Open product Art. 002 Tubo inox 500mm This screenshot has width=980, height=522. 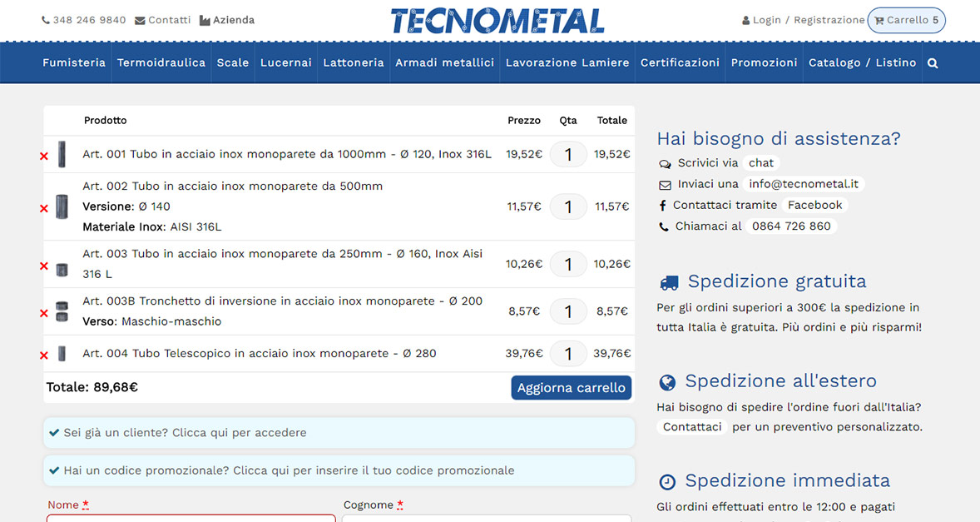(x=232, y=186)
